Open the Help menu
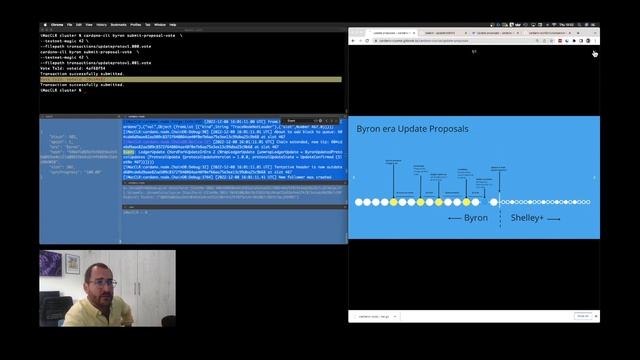Viewport: 640px width, 360px height. [173, 25]
